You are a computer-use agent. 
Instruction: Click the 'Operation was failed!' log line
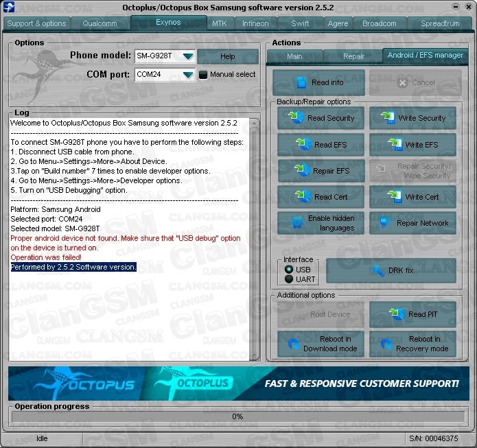46,257
